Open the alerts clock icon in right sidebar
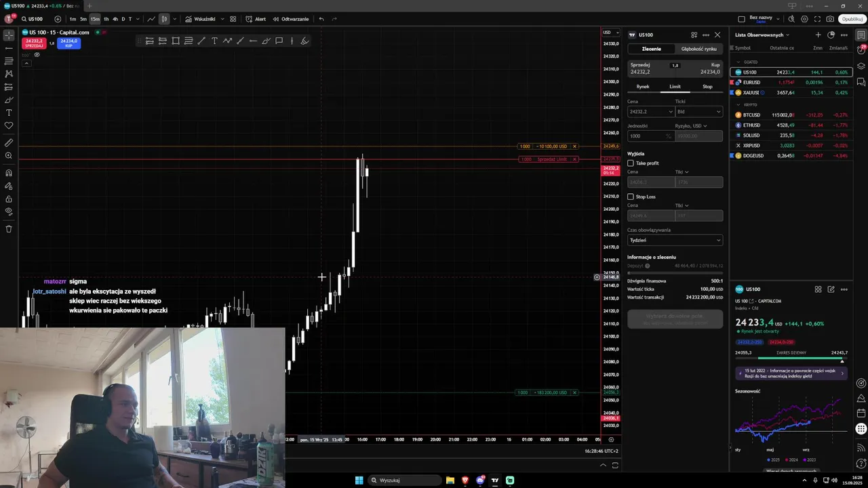The height and width of the screenshot is (488, 868). [861, 50]
